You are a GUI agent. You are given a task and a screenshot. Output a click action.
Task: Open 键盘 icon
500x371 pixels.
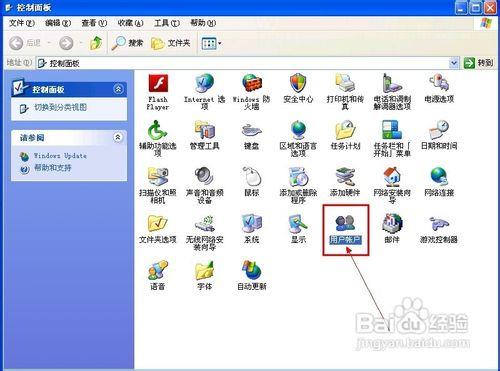pyautogui.click(x=252, y=130)
